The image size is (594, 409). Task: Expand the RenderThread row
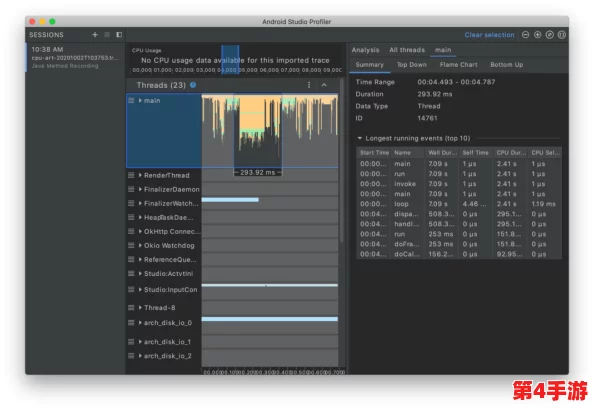click(140, 175)
